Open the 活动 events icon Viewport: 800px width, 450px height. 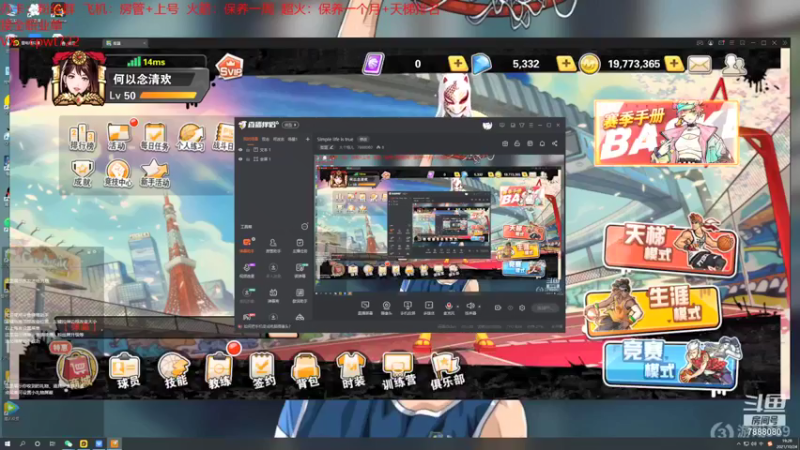(x=118, y=137)
